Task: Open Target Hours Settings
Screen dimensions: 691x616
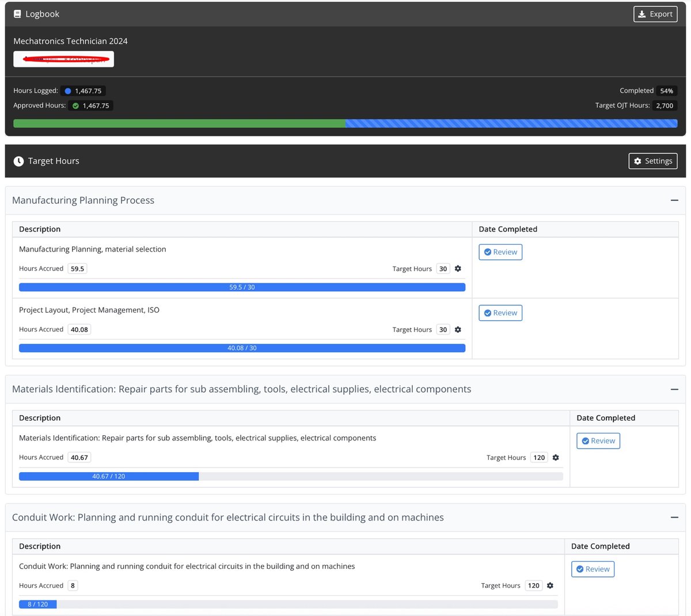Action: click(x=652, y=161)
